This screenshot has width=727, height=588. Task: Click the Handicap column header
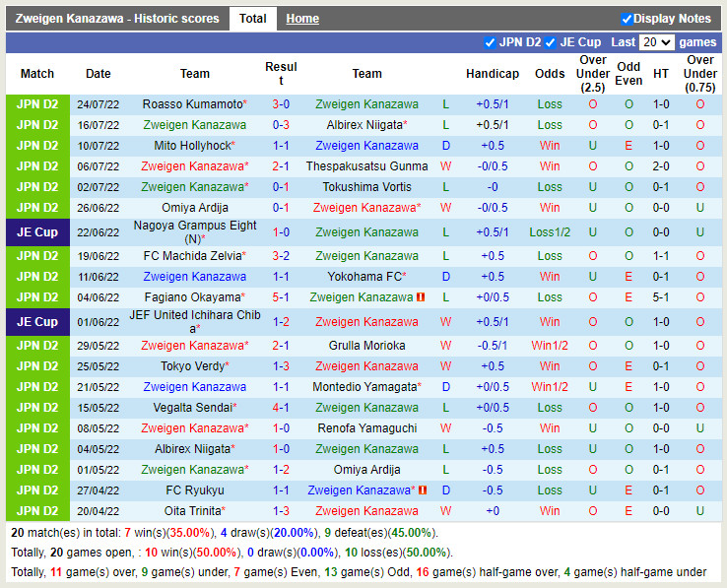click(492, 74)
